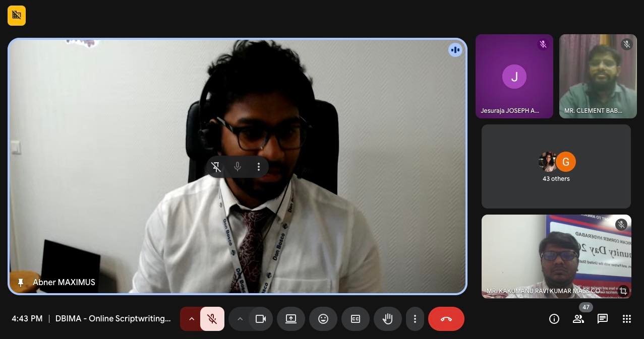The width and height of the screenshot is (644, 339).
Task: Turn on closed captions
Action: (x=356, y=319)
